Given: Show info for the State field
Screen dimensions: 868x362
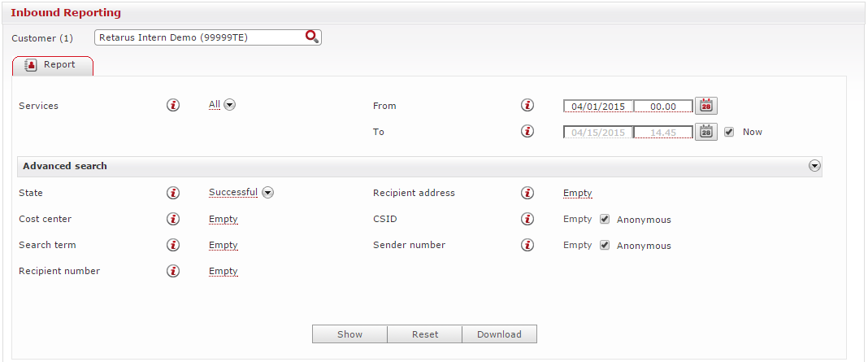Looking at the screenshot, I should [173, 193].
